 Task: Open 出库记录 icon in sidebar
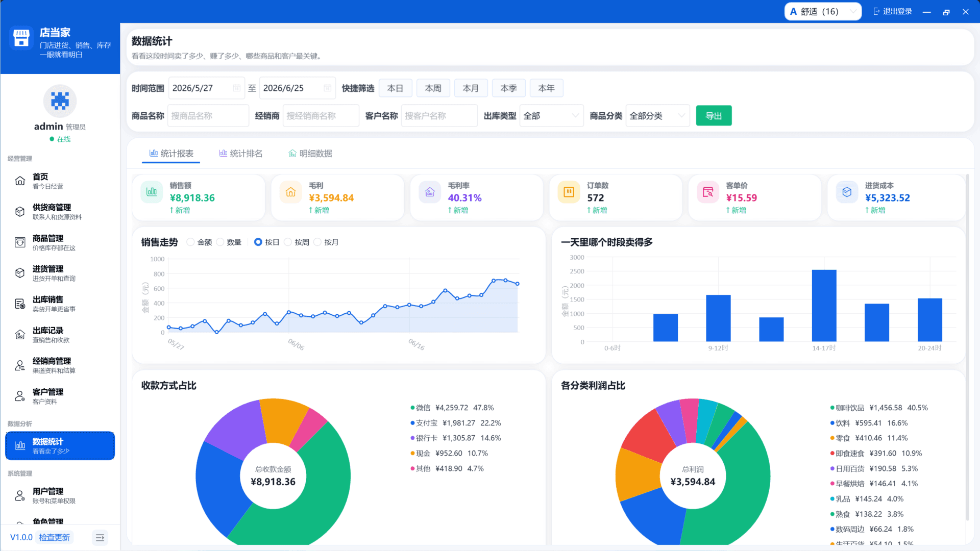[20, 335]
